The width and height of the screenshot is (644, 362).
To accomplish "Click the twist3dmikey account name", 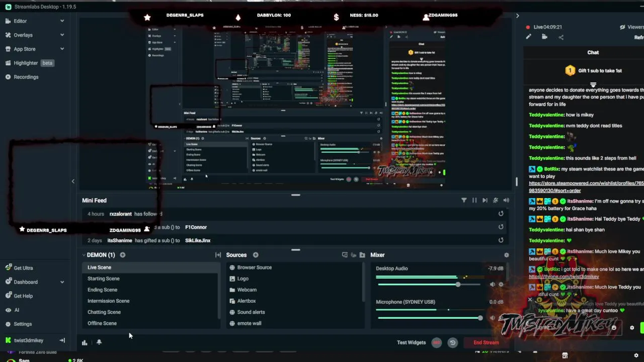I will coord(29,340).
